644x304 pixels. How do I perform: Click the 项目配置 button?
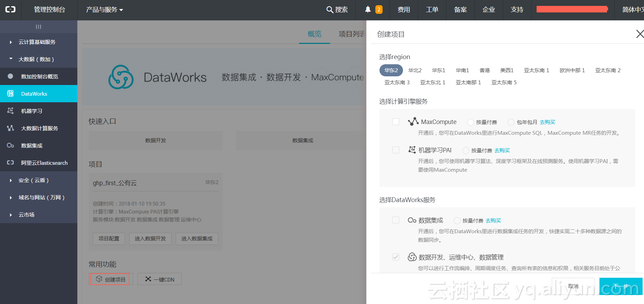coord(109,239)
